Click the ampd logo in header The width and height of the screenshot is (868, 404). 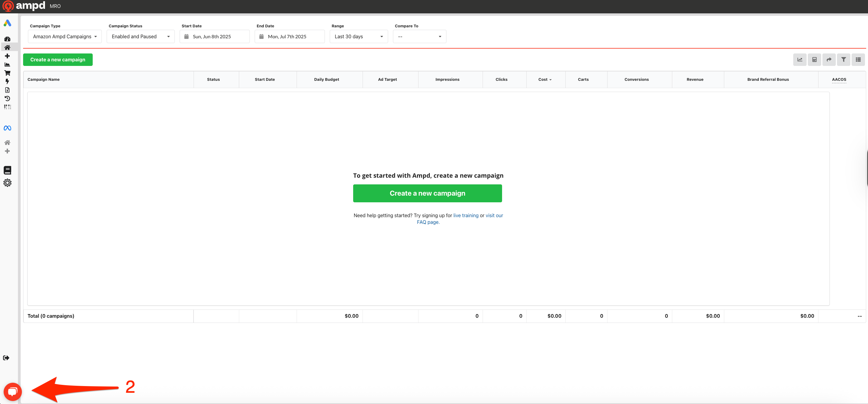click(24, 6)
